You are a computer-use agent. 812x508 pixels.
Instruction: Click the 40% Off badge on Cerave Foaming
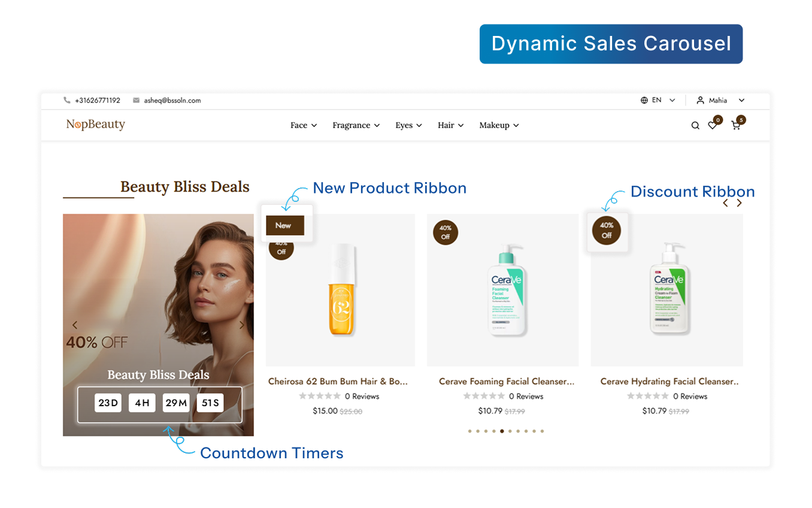[446, 232]
